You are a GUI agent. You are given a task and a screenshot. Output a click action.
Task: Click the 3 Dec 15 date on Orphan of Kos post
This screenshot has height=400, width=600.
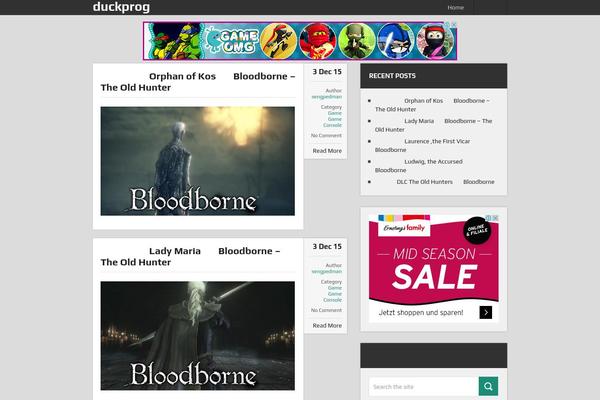(327, 72)
